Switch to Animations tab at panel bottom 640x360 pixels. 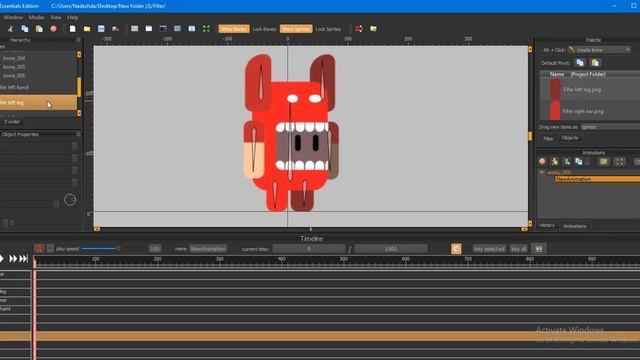pyautogui.click(x=575, y=226)
